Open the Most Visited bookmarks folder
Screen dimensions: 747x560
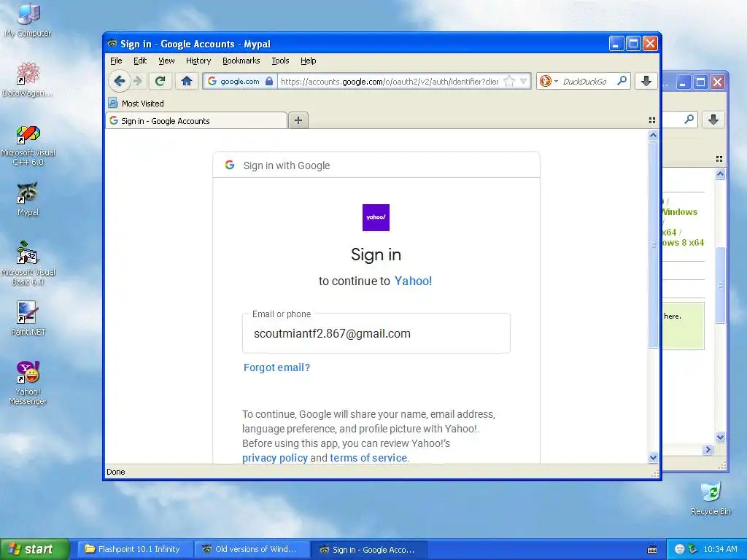[x=136, y=104]
